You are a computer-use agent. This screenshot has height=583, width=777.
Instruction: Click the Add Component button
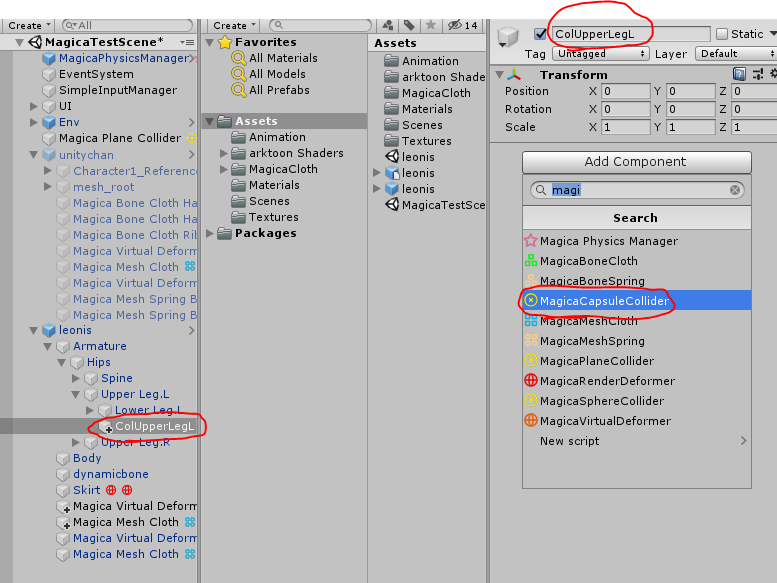[x=637, y=162]
